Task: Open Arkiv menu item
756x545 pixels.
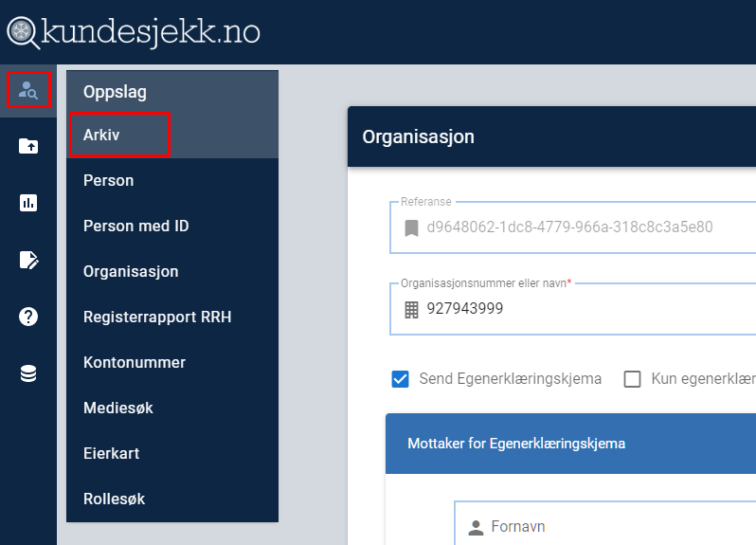Action: [172, 135]
